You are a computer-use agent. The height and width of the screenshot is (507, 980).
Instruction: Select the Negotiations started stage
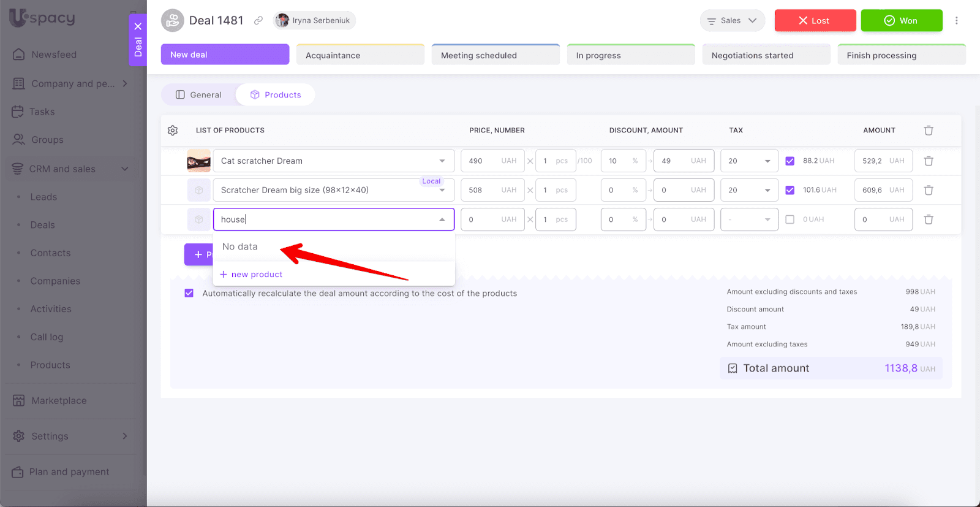766,55
